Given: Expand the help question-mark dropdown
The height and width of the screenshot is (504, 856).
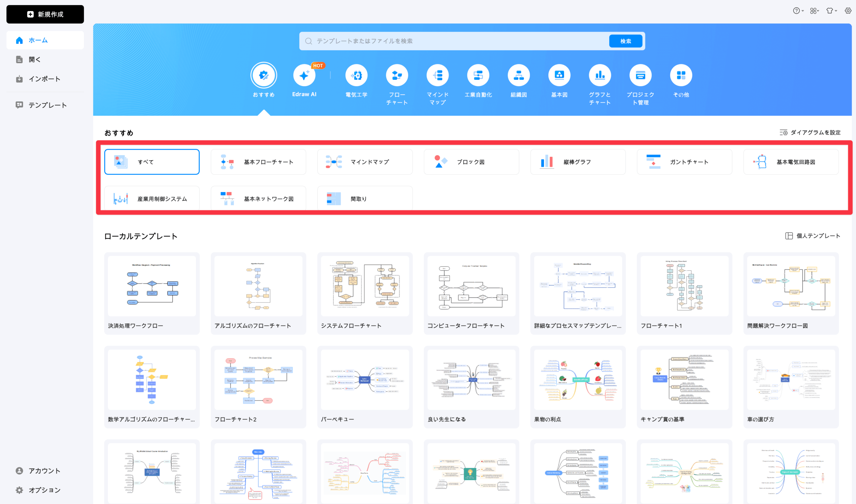Looking at the screenshot, I should pyautogui.click(x=798, y=11).
